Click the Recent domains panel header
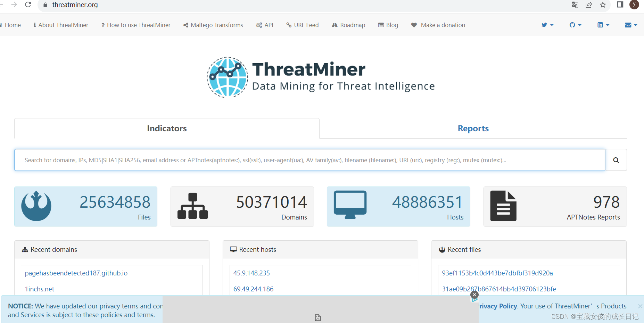 112,249
